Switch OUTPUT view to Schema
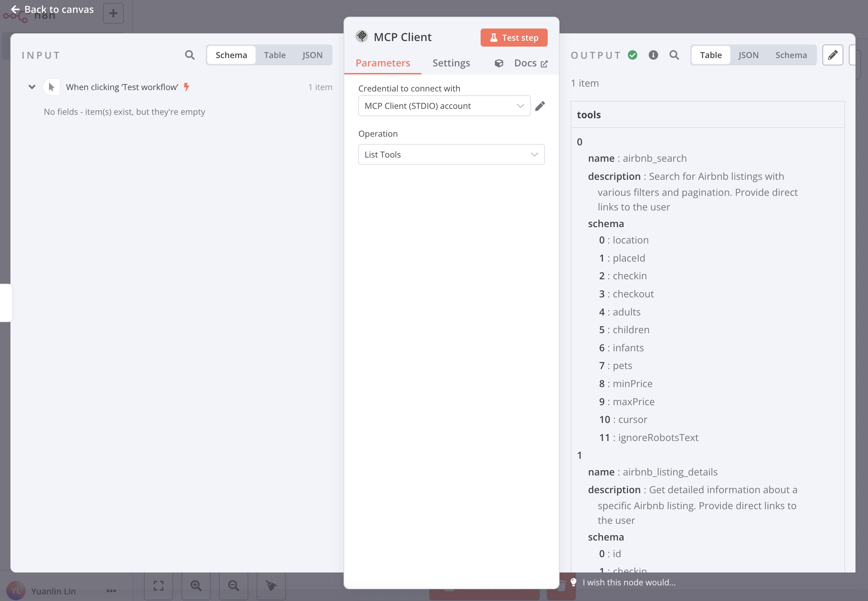The height and width of the screenshot is (601, 868). click(791, 55)
